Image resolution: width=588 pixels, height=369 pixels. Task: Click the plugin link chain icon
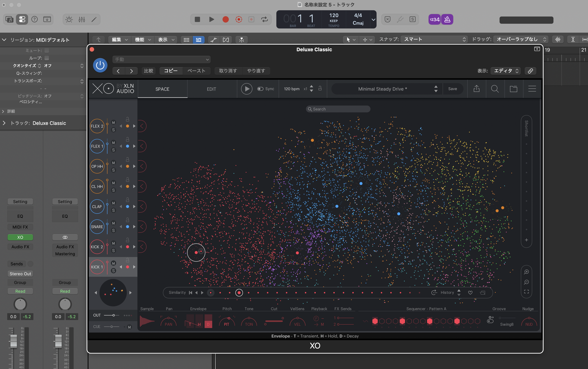[x=530, y=71]
